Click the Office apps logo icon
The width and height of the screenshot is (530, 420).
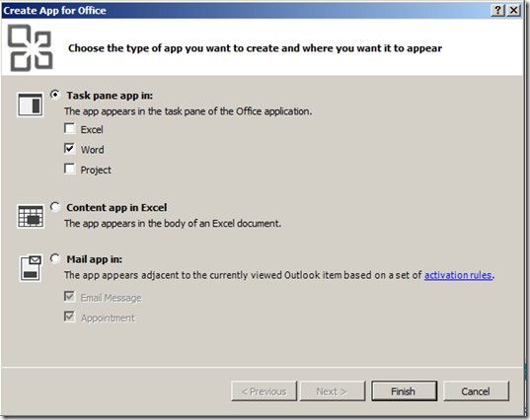(30, 47)
